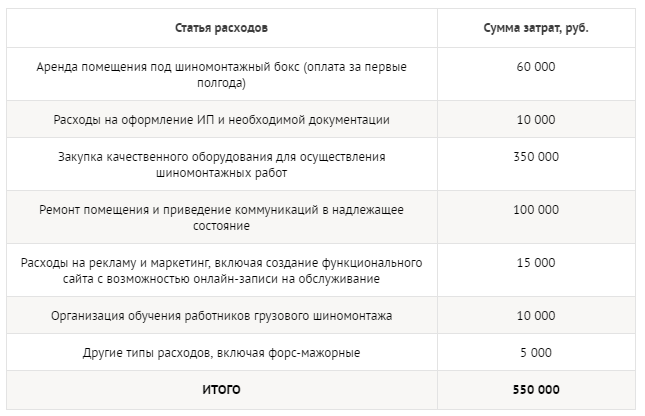Click the 'Сумма затрат, руб.' header
The image size is (645, 416).
point(535,27)
